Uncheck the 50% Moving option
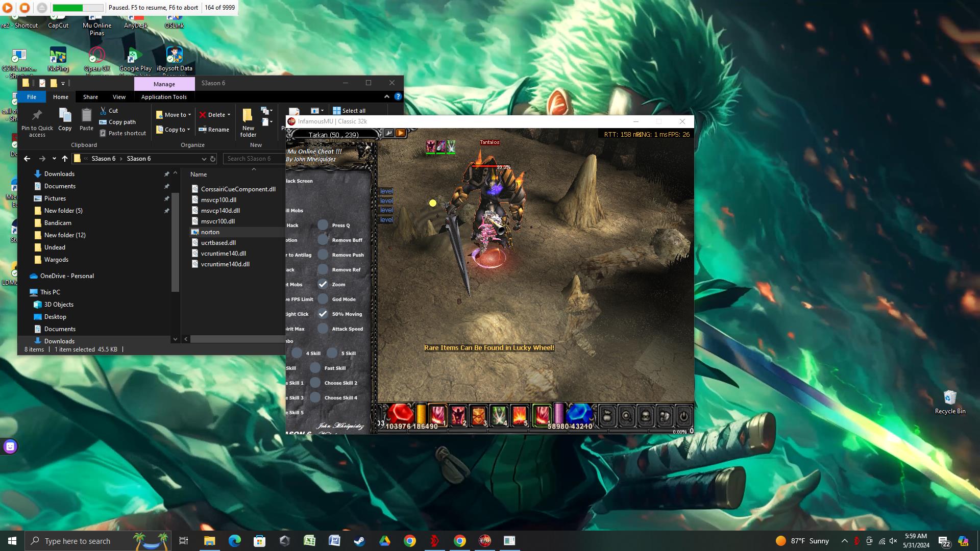The image size is (980, 551). click(x=323, y=314)
